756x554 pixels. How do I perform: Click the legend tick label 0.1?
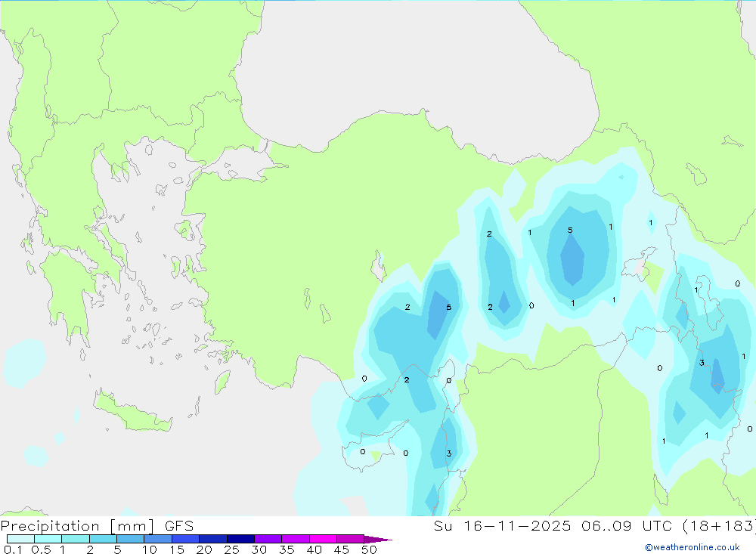13,549
